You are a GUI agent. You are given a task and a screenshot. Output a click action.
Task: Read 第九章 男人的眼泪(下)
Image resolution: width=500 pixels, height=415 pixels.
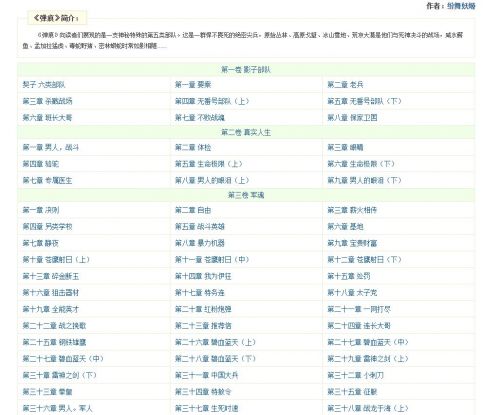[364, 181]
